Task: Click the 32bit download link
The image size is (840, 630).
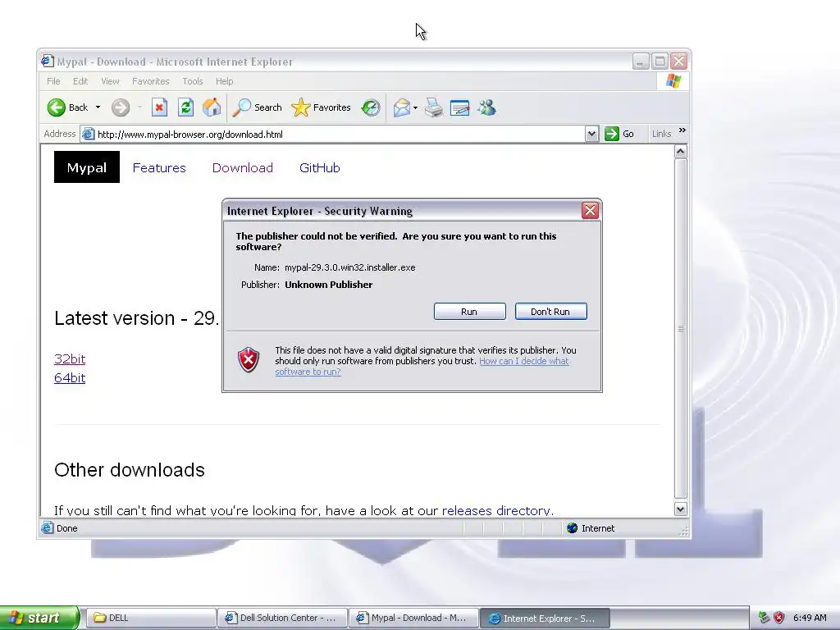Action: pos(70,359)
